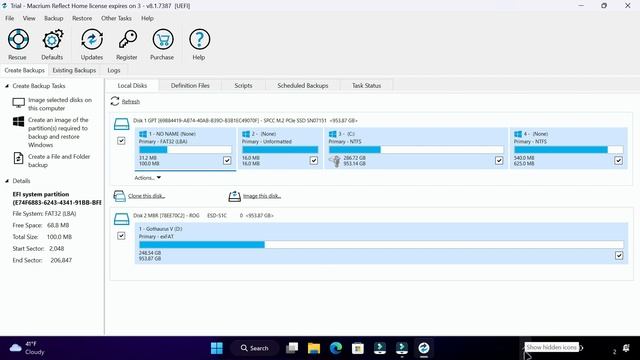Click the Disk 1 drive icon
640x360 pixels.
click(x=121, y=124)
